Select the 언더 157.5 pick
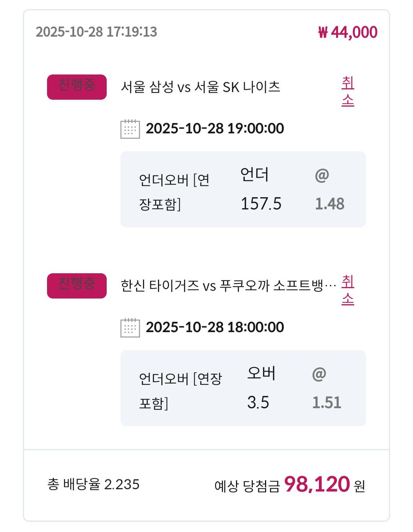 click(x=260, y=189)
